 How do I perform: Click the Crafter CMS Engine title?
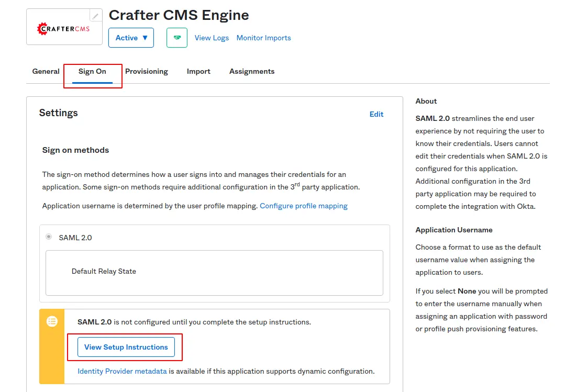coord(179,15)
